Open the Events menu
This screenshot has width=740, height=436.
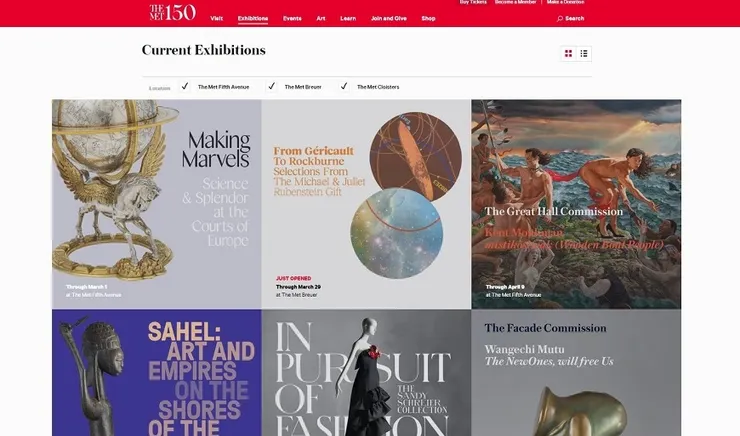click(x=292, y=18)
